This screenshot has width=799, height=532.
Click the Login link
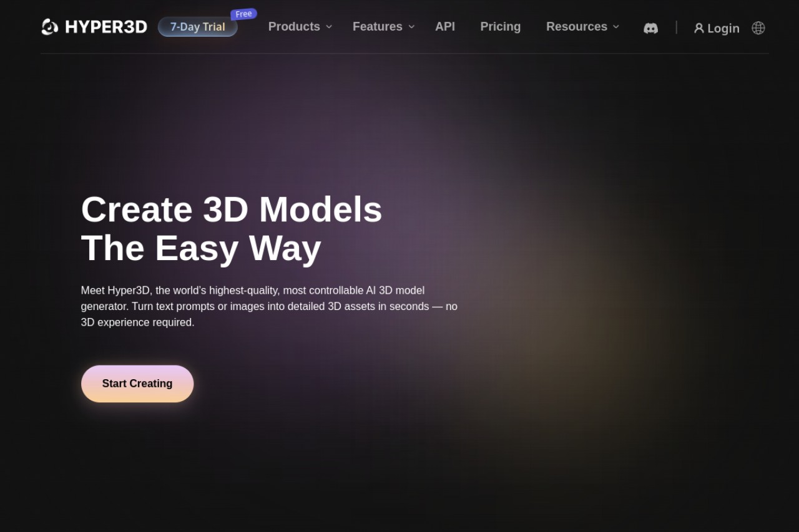click(723, 28)
